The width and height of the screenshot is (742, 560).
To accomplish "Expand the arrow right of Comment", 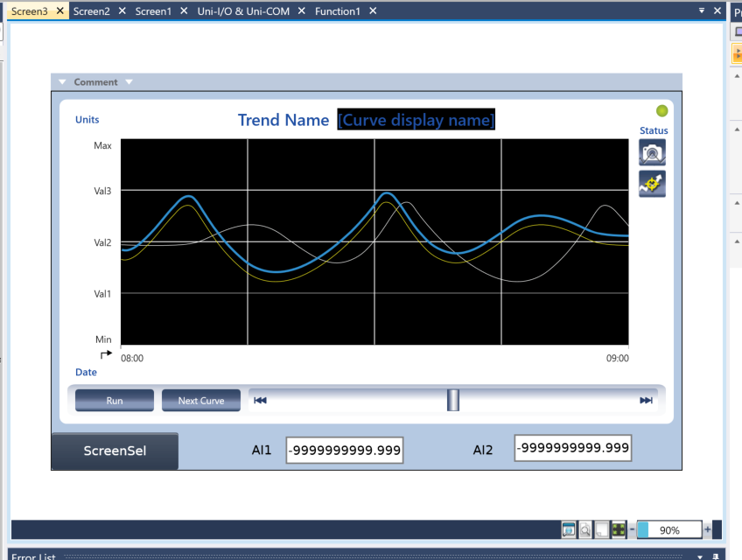I will pyautogui.click(x=129, y=82).
